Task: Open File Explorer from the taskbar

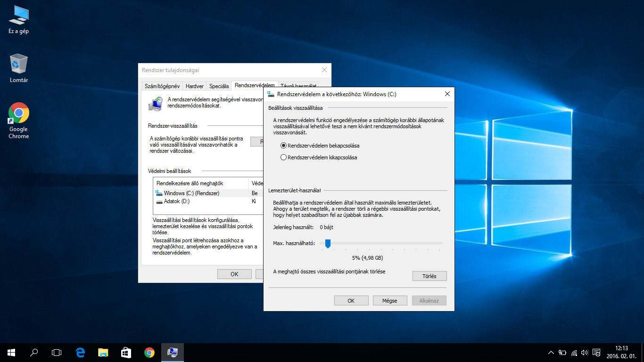Action: (103, 352)
